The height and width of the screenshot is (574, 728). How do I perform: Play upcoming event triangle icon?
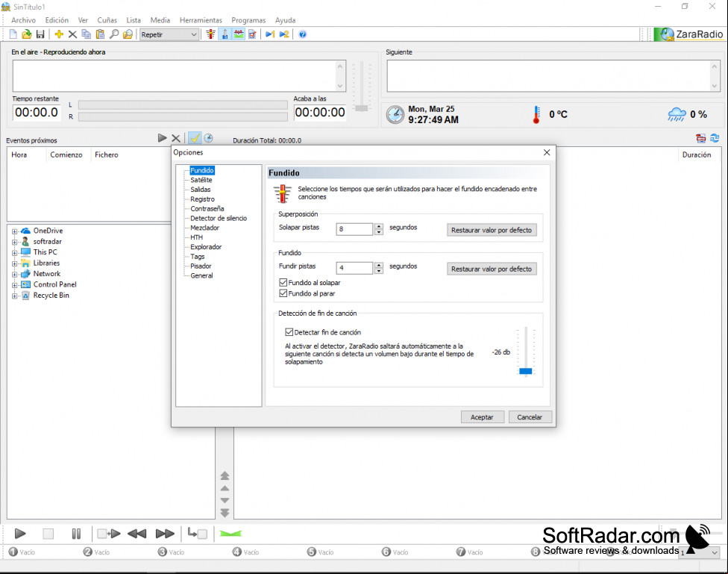point(162,138)
